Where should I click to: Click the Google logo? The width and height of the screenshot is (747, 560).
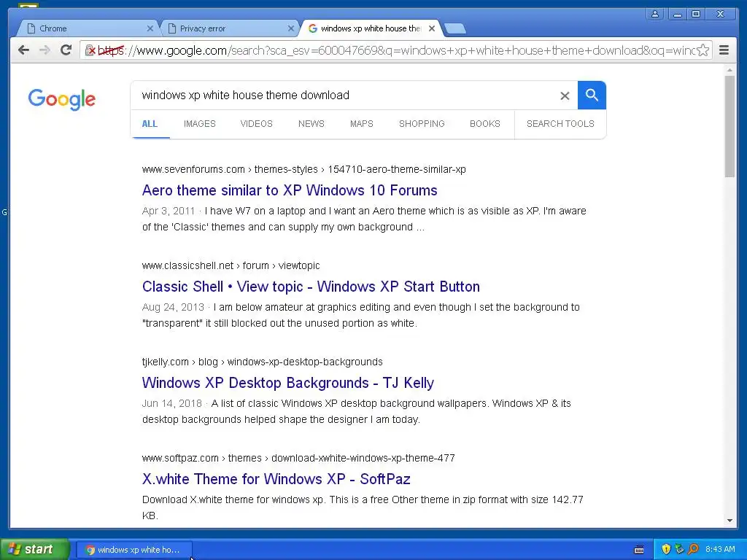pos(61,99)
